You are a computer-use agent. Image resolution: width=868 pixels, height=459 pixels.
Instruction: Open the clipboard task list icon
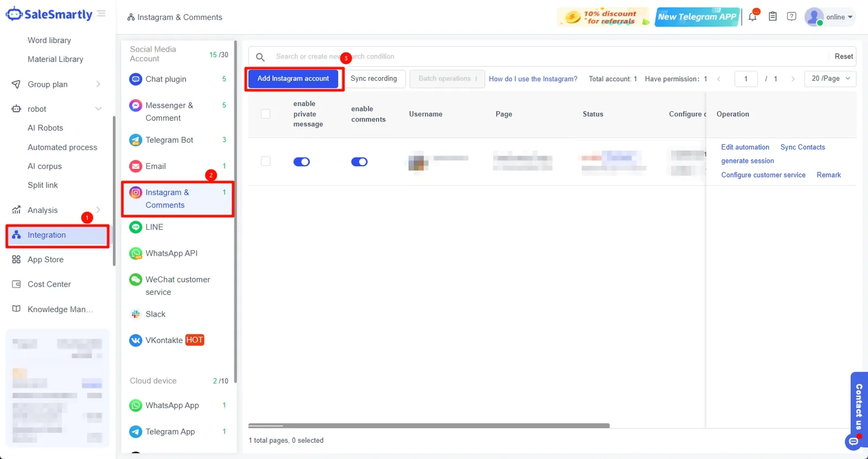(773, 17)
